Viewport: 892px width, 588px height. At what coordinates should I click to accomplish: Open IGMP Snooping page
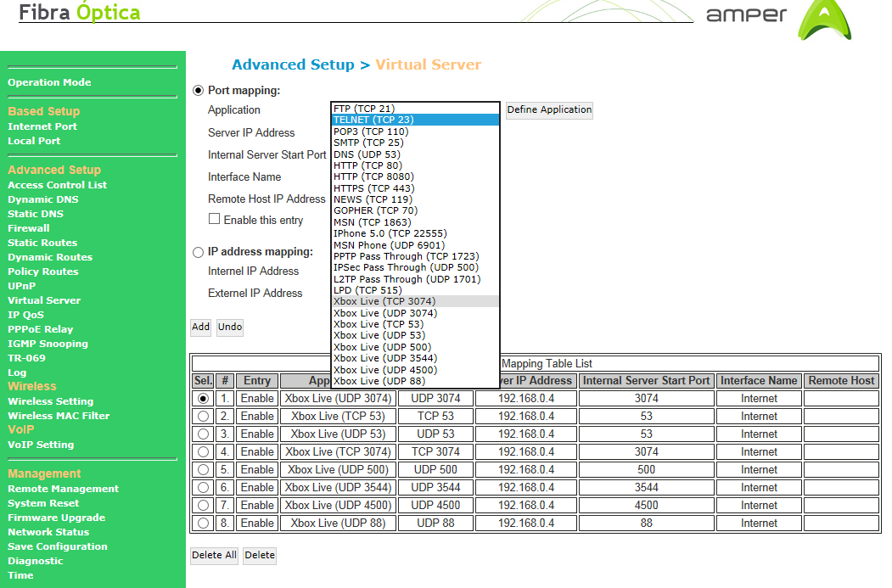[48, 344]
